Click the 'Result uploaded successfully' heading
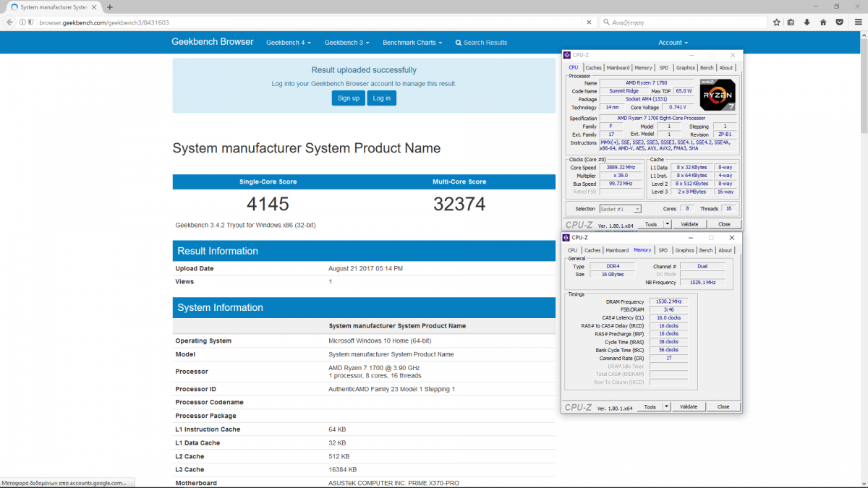 [x=364, y=70]
